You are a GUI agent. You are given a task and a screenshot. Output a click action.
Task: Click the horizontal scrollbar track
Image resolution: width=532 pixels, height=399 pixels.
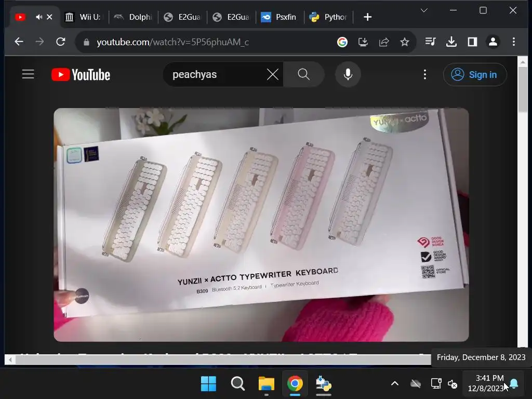click(x=223, y=360)
